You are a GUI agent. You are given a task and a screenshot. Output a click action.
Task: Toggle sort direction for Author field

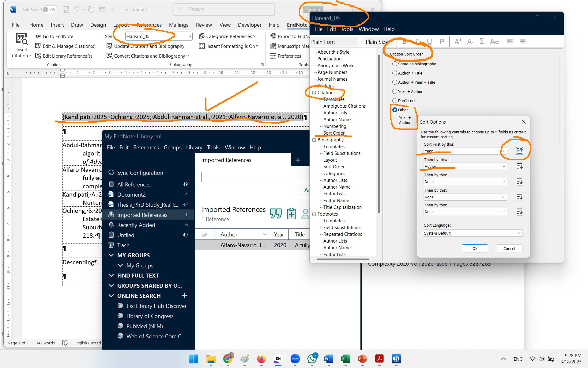(519, 166)
